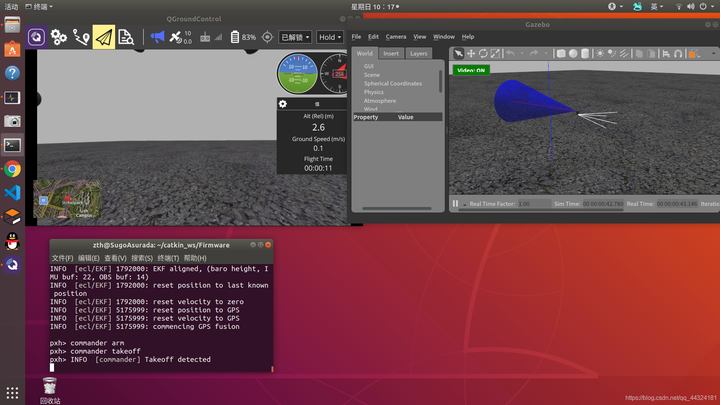Screen dimensions: 720x405
Task: Open Chrome from the Ubuntu dock
Action: [x=12, y=169]
